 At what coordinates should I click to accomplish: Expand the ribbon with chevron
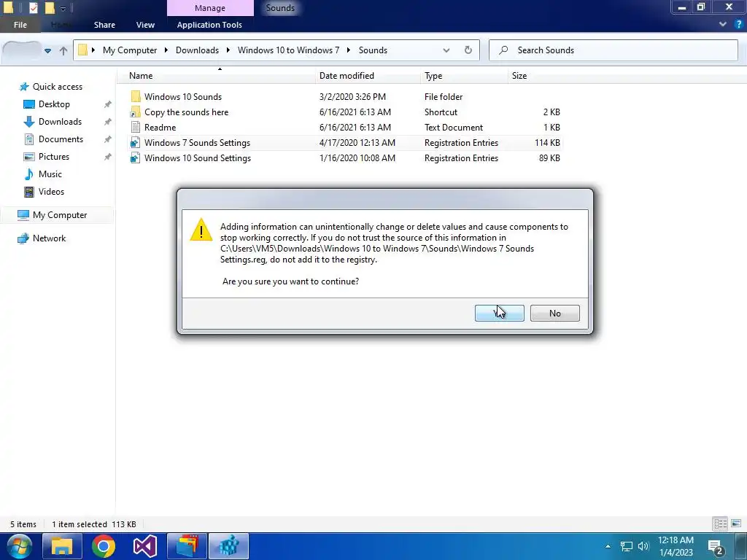(x=723, y=24)
